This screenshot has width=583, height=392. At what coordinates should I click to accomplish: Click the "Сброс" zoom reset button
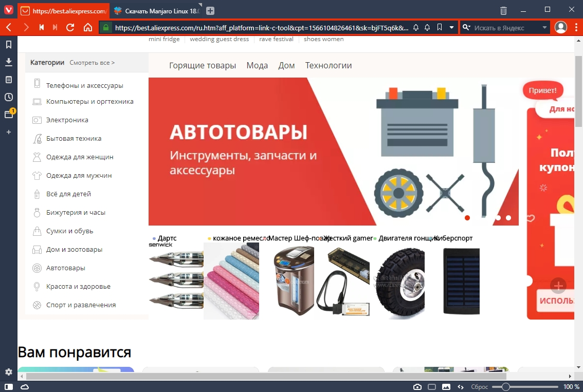pyautogui.click(x=479, y=386)
